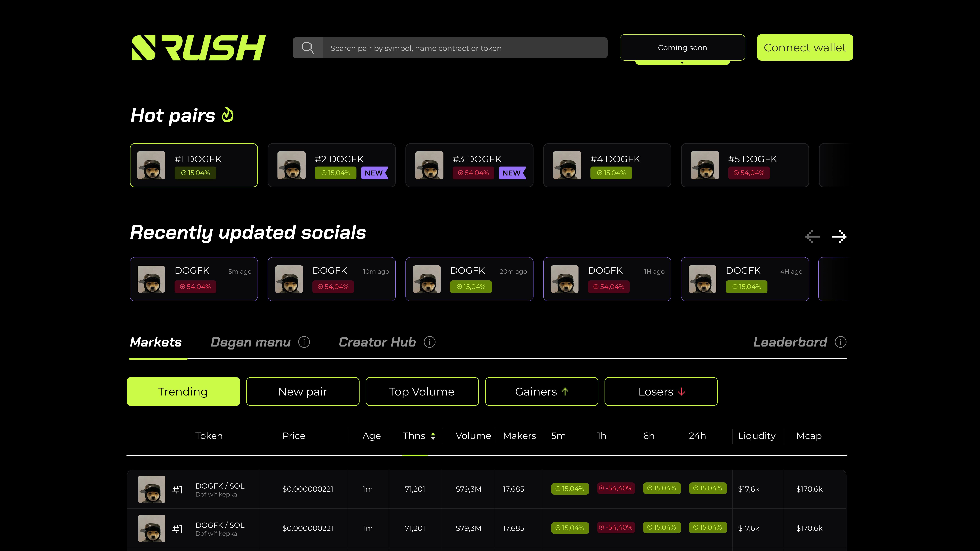Click the 24h column header

(x=697, y=436)
